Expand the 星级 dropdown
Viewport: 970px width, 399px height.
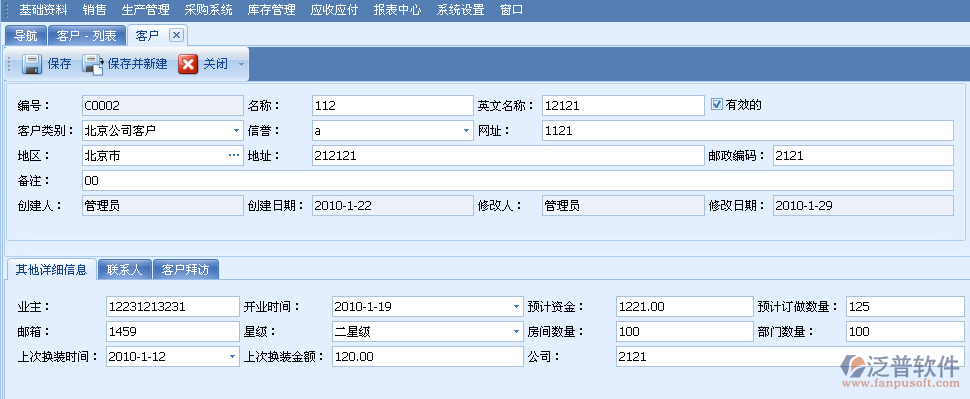517,332
